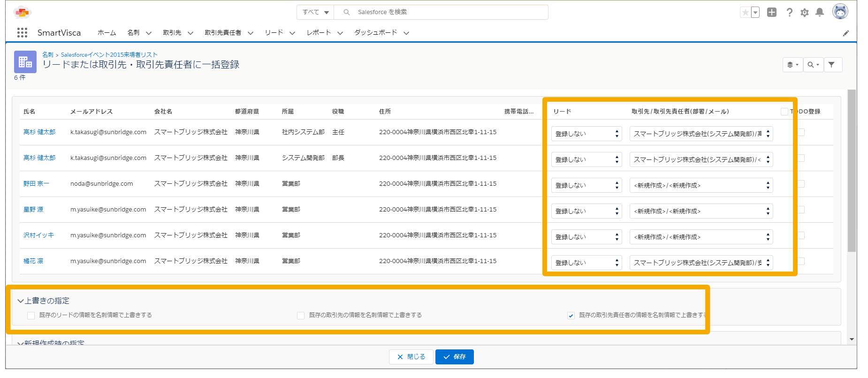868x378 pixels.
Task: Click the building account icon beside title
Action: (x=25, y=62)
